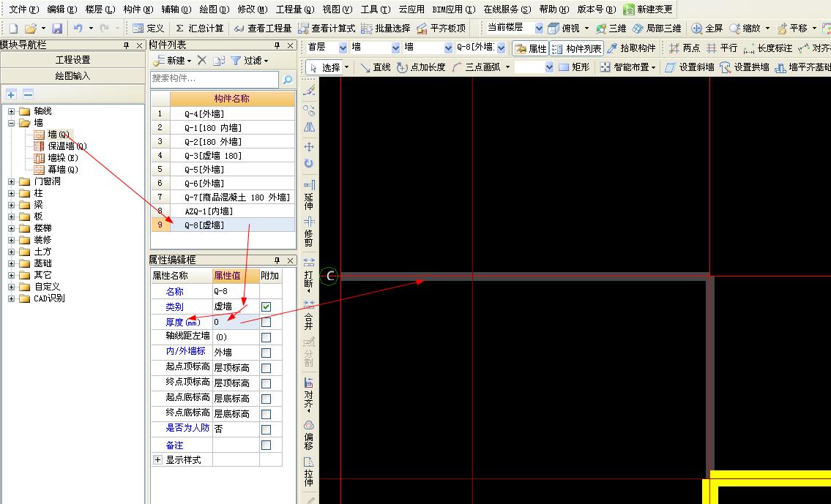Open the 工程量(Q) menu
The image size is (831, 504).
[295, 9]
